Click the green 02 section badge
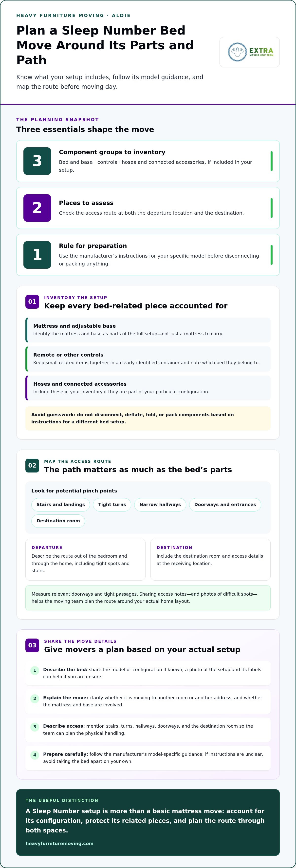Viewport: 296px width, 868px height. 32,465
